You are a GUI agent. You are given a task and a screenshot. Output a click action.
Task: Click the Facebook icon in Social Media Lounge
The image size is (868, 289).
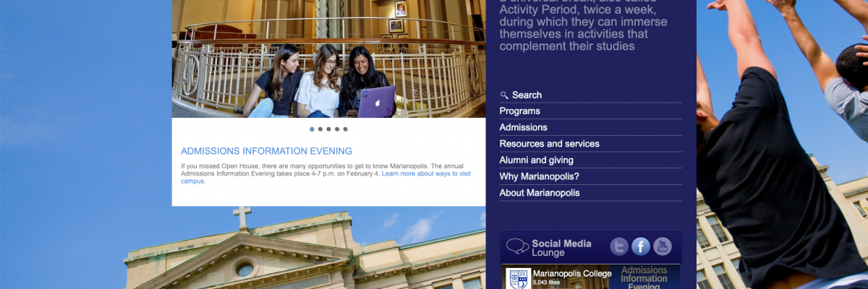[x=641, y=246]
